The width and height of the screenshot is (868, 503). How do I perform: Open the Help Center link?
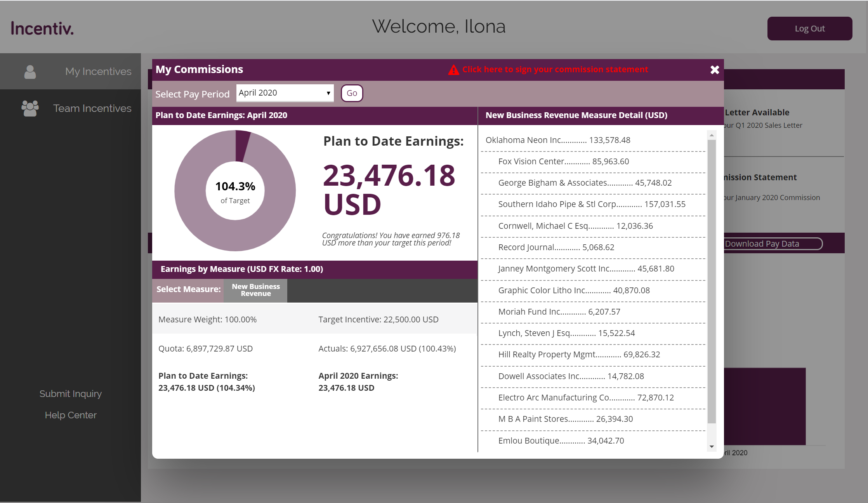click(70, 415)
